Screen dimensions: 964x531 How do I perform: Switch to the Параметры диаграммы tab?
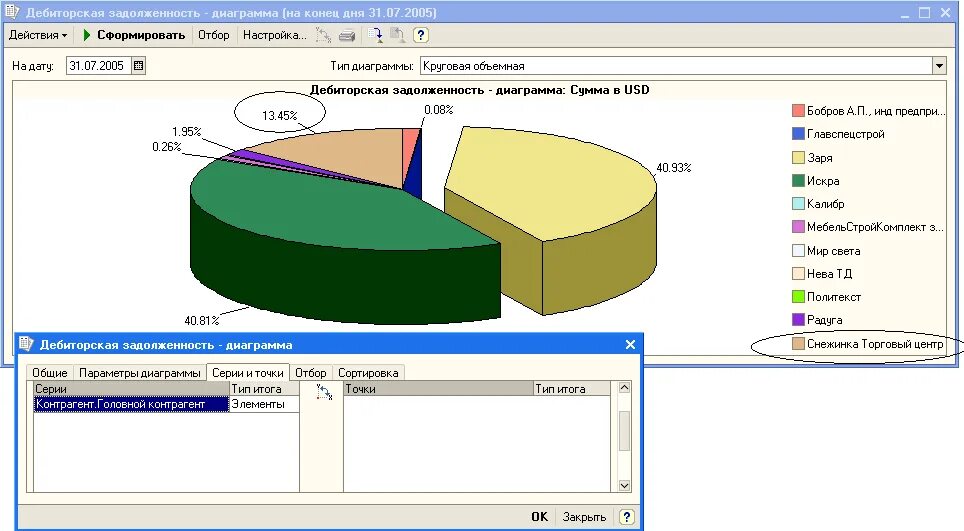point(140,372)
